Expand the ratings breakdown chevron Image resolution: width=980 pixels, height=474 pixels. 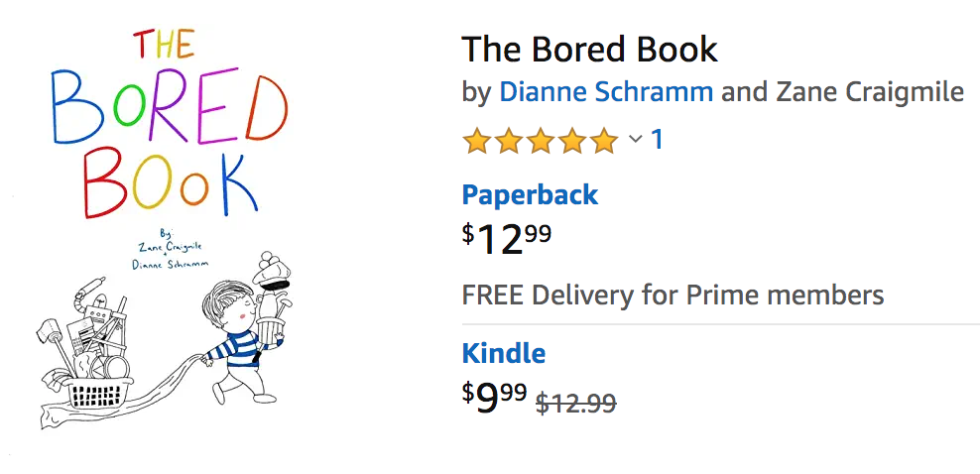636,141
